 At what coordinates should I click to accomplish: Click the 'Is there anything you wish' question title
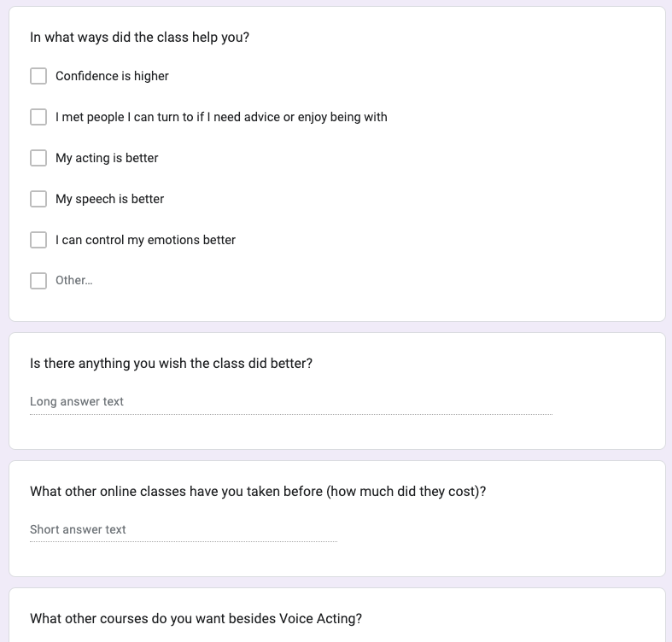171,364
